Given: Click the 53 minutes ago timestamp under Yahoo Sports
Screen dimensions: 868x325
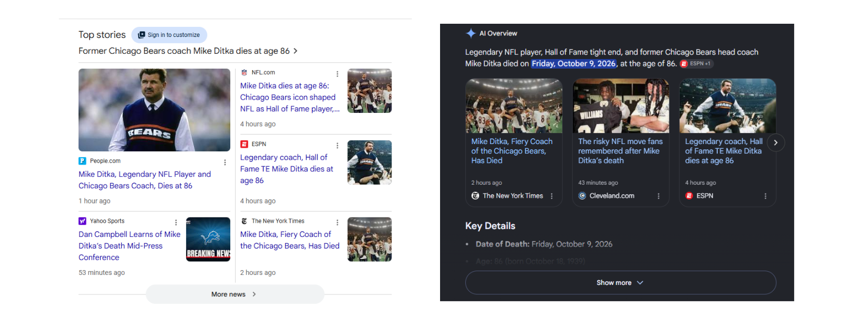Looking at the screenshot, I should [x=102, y=273].
